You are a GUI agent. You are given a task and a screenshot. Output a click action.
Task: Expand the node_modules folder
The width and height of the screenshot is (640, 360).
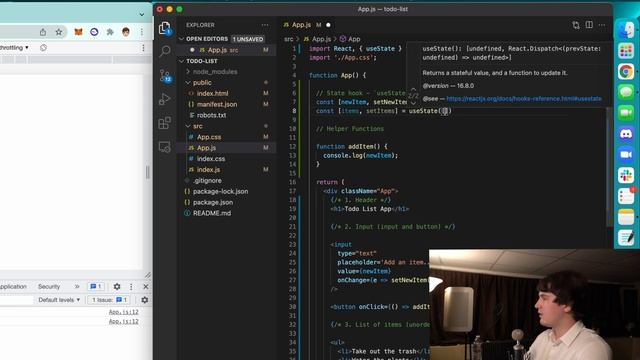point(215,71)
